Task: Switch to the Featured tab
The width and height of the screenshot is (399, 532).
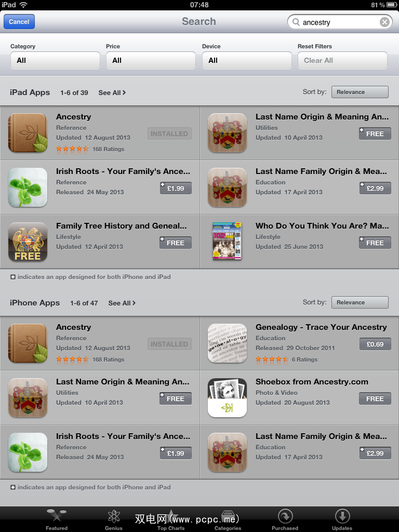Action: (x=57, y=520)
